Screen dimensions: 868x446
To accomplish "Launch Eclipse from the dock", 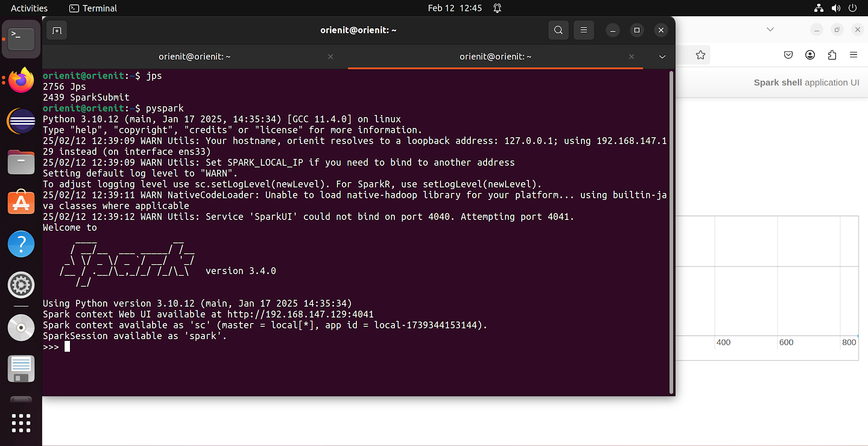I will pyautogui.click(x=21, y=121).
